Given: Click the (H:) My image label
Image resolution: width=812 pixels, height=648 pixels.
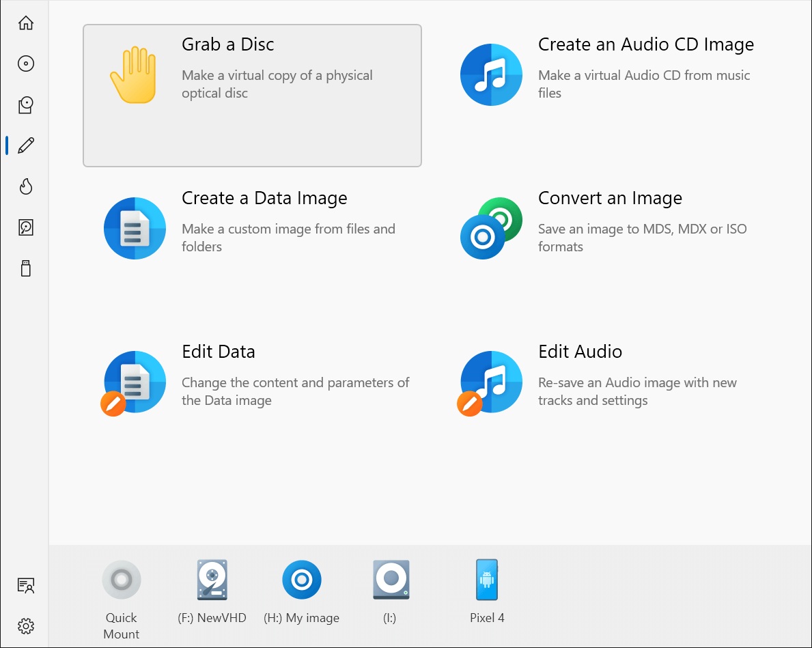Looking at the screenshot, I should (301, 618).
